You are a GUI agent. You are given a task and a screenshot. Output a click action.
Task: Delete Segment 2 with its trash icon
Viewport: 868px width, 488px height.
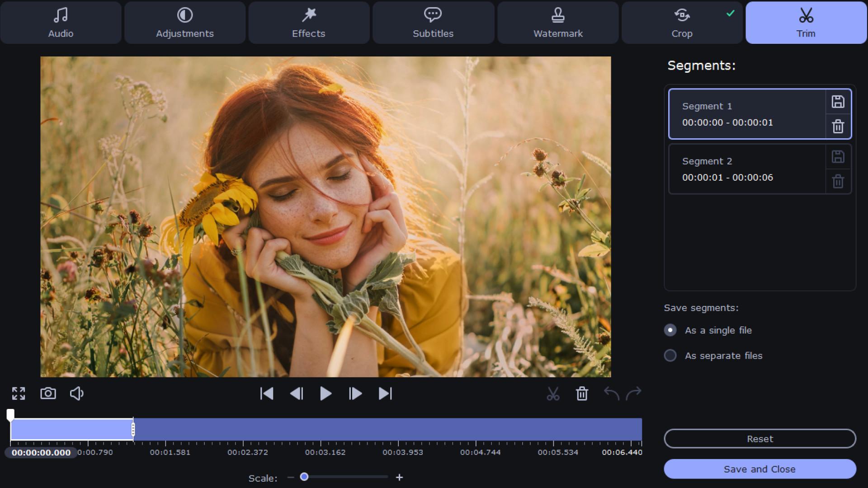[x=838, y=181]
